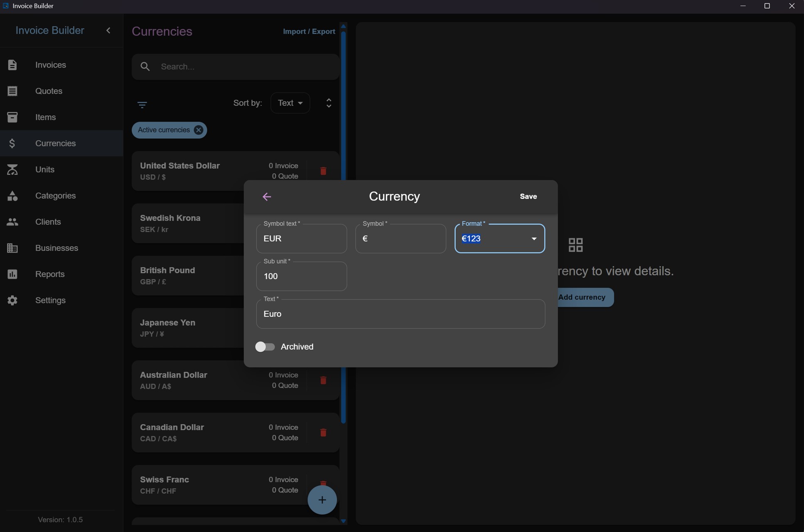
Task: Click the Businesses building icon
Action: tap(12, 248)
